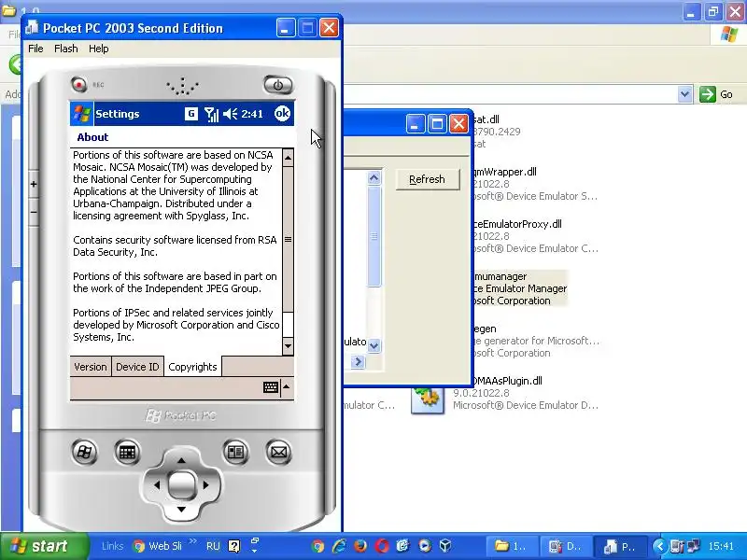Switch to the folder taskbar button
Image resolution: width=747 pixels, height=560 pixels.
pos(511,546)
